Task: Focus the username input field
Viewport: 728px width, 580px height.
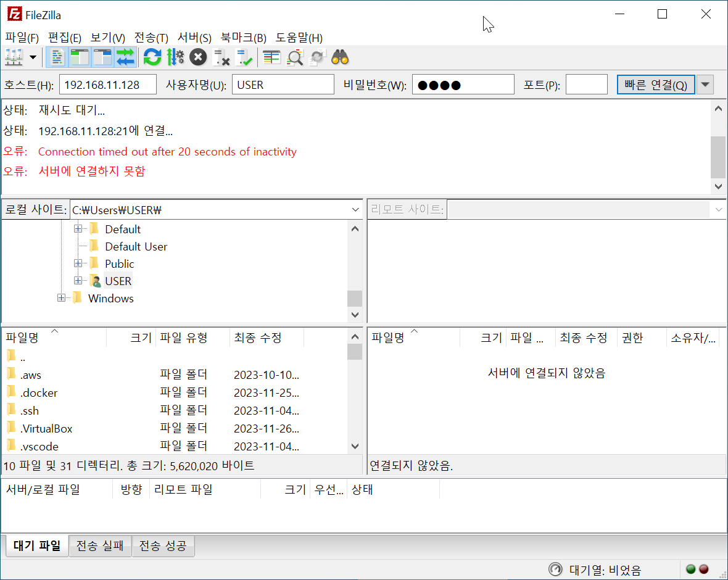Action: pos(283,85)
